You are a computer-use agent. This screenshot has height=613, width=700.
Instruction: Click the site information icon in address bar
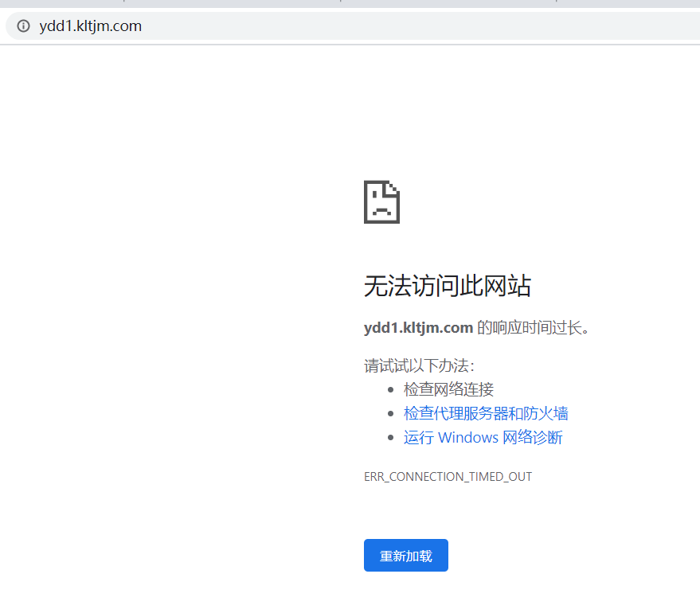point(23,26)
